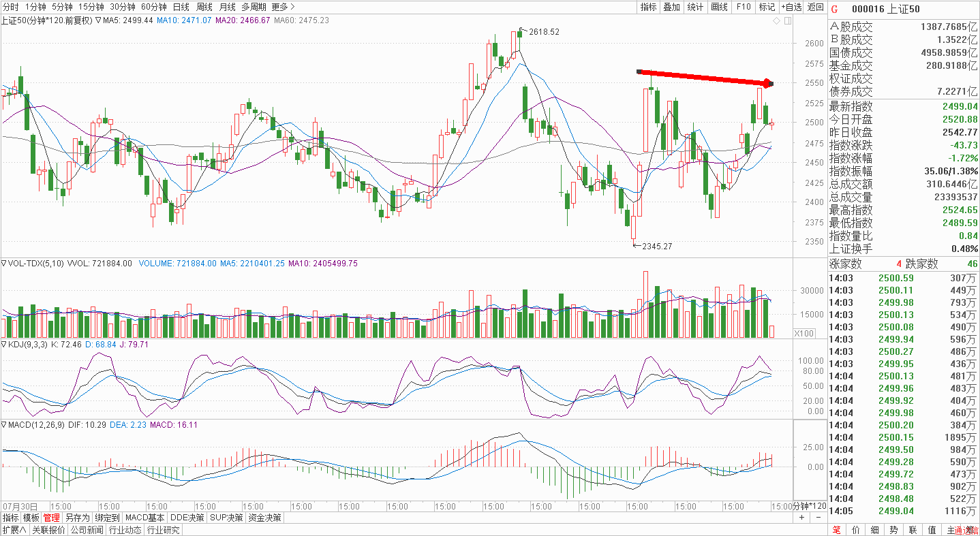
Task: Switch to 月线 monthly chart
Action: (x=227, y=7)
